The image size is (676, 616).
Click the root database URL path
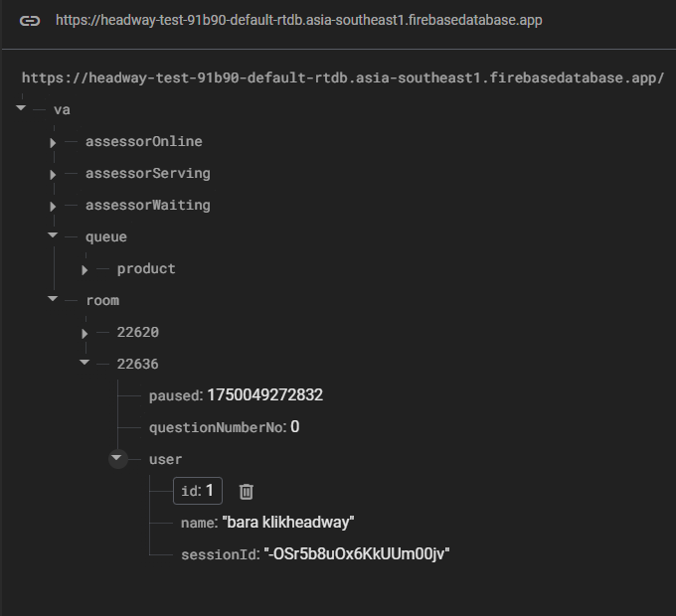342,77
